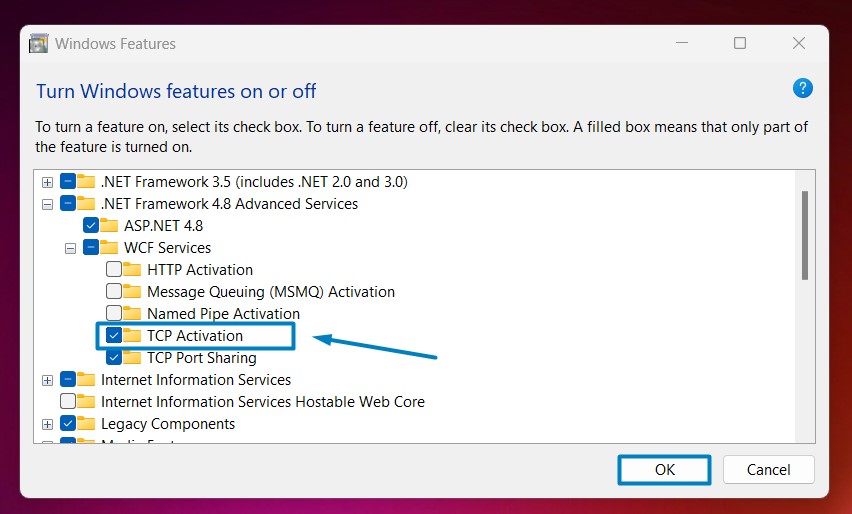Image resolution: width=852 pixels, height=514 pixels.
Task: Select Message Queuing (MSMQ) Activation label
Action: click(x=271, y=292)
